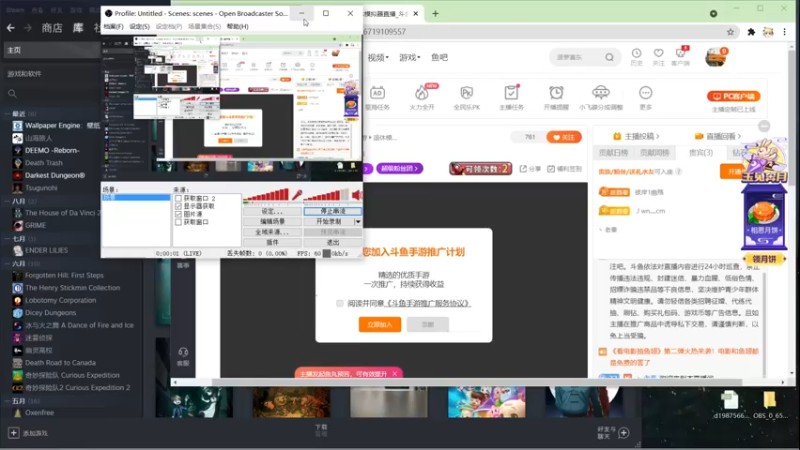Toggle the last 获取窗口 source checkbox
Screen dimensions: 800x450
click(178, 222)
